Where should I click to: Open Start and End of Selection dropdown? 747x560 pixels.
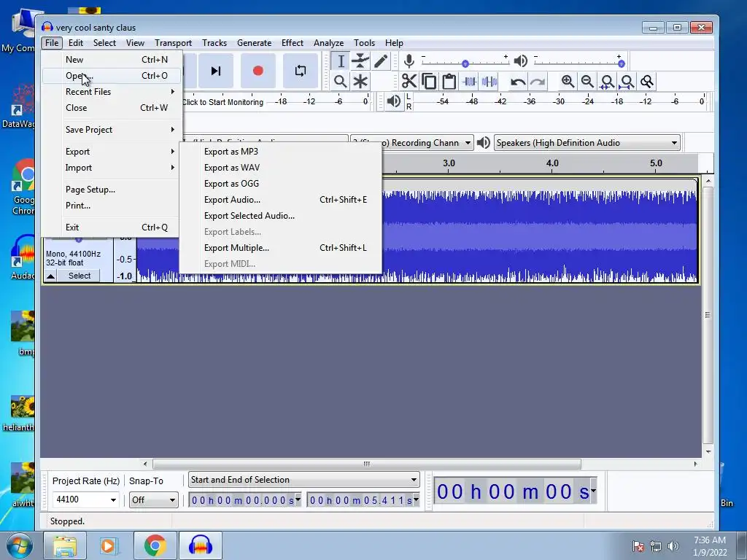tap(304, 480)
